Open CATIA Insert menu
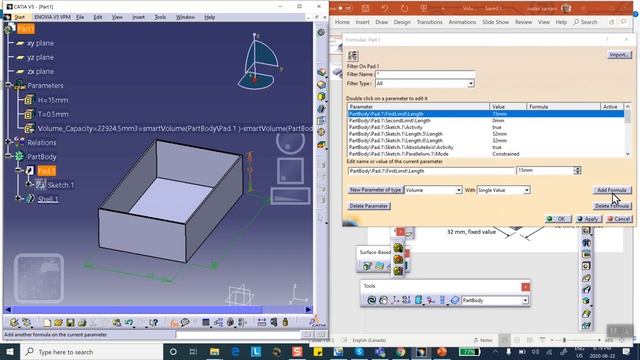This screenshot has width=640, height=360. 138,17
